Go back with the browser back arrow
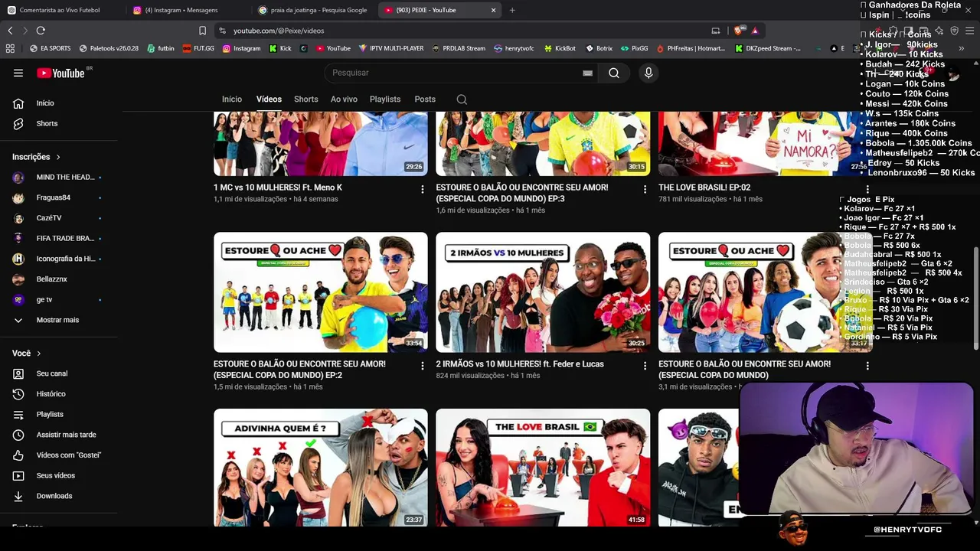 pyautogui.click(x=10, y=31)
